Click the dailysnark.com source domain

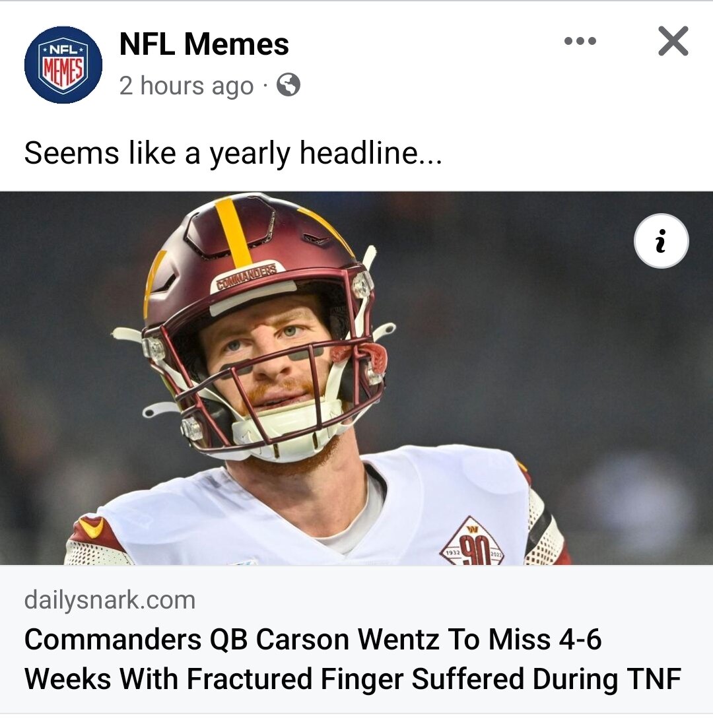tap(110, 599)
